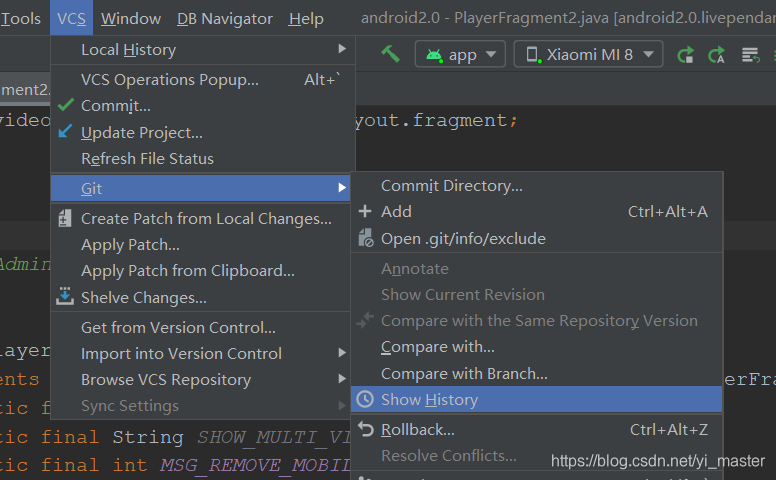Select Commit Directory... in Git submenu

[x=536, y=186]
